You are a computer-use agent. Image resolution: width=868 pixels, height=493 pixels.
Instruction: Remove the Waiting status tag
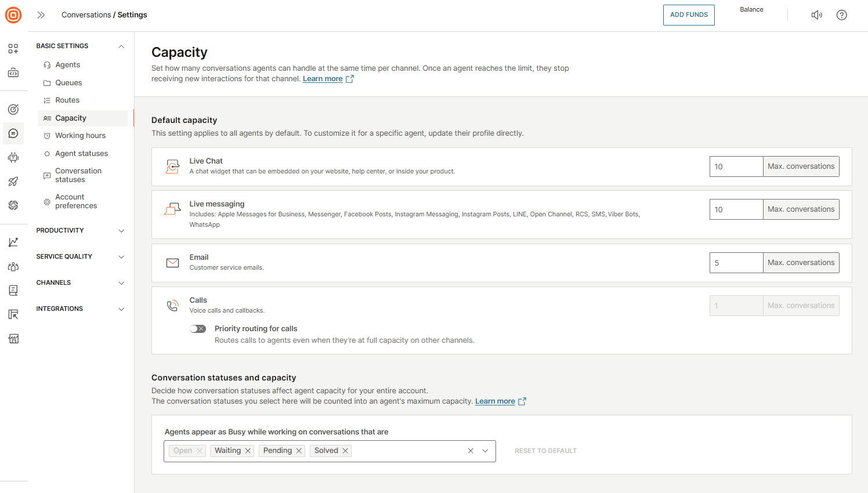(x=248, y=451)
